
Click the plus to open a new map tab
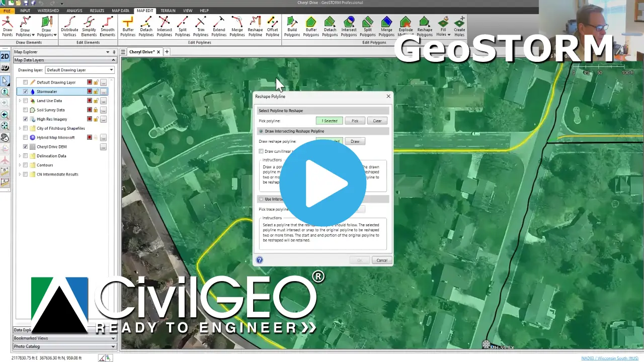click(167, 51)
